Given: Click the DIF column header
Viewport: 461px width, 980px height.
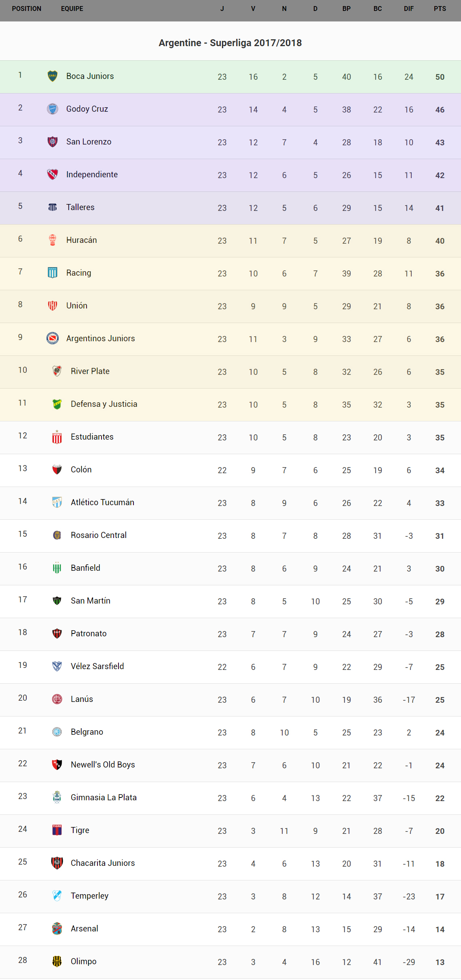Looking at the screenshot, I should click(408, 9).
